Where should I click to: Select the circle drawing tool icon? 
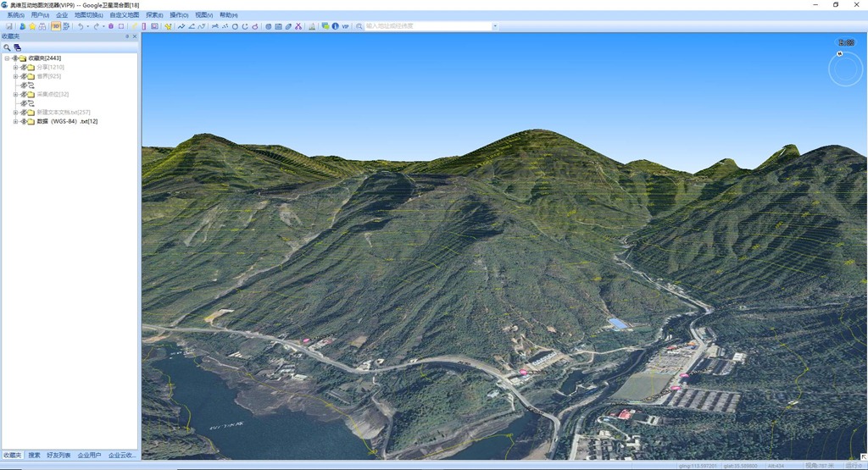click(236, 26)
